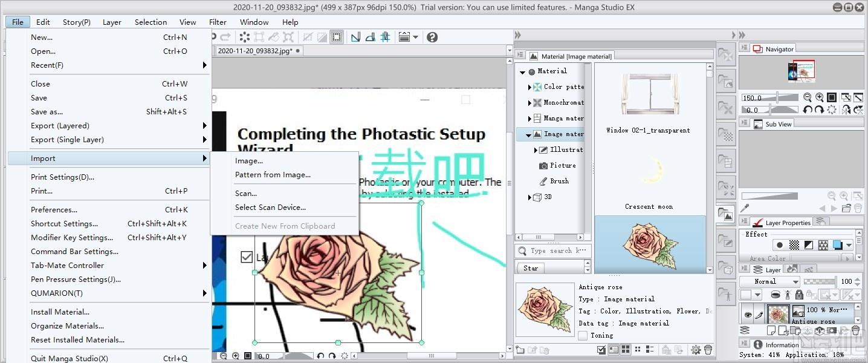Open the Normal blending mode dropdown
The image size is (868, 363).
coord(769,282)
